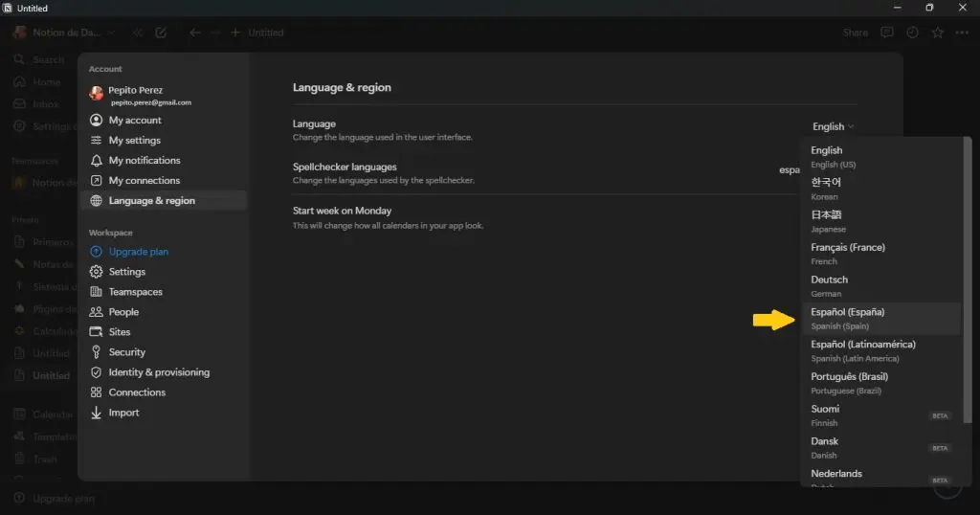The width and height of the screenshot is (980, 515).
Task: Choose Português (Brasil) language
Action: click(881, 383)
